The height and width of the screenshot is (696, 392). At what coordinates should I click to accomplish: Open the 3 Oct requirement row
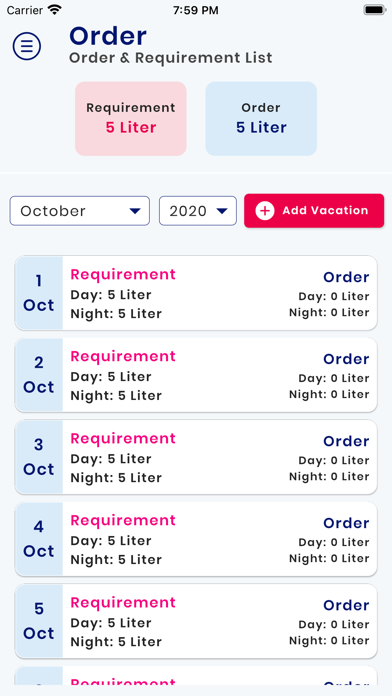tap(196, 457)
